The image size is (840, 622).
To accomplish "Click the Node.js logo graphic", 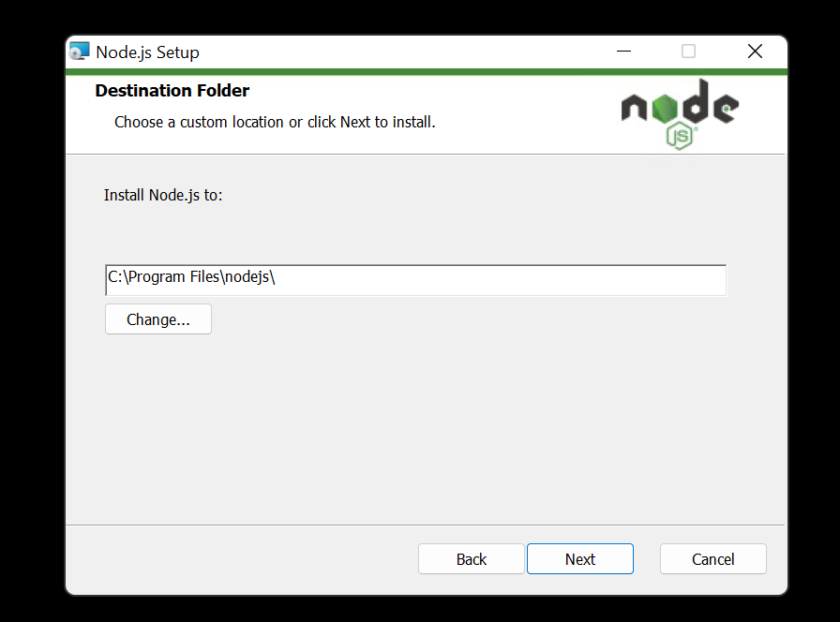I will point(680,114).
